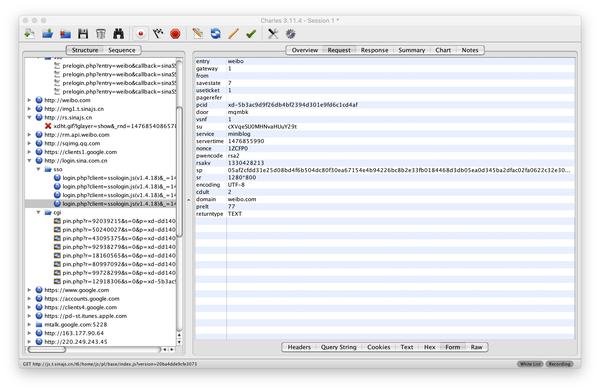Open Find with the binoculars icon
600x391 pixels.
[x=119, y=34]
